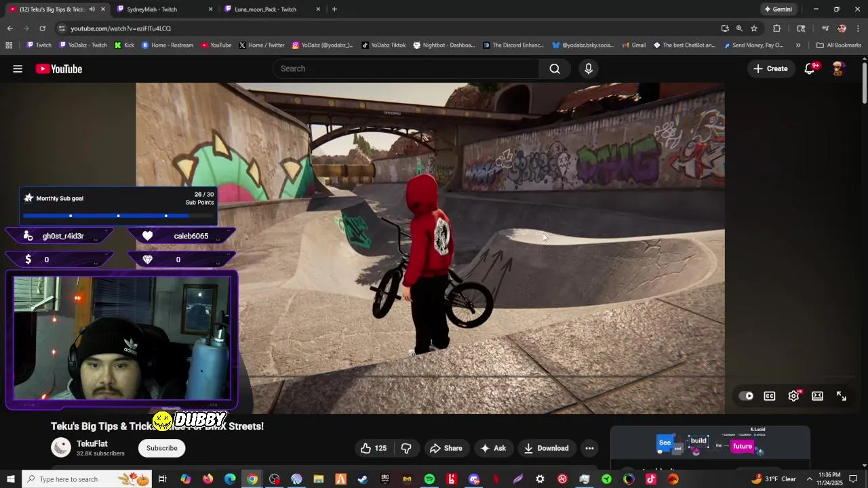Open the Nightbot Dashboard bookmark
The image size is (868, 488).
[x=443, y=45]
